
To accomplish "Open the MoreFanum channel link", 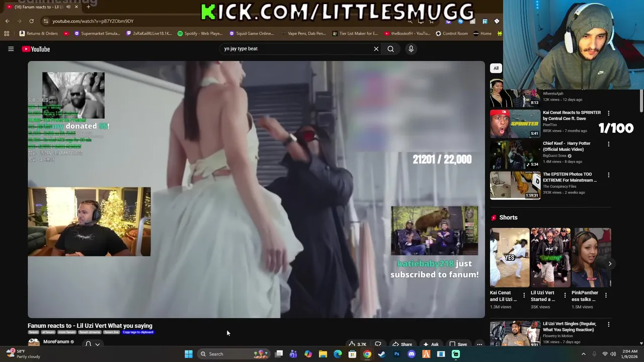I will tap(56, 342).
